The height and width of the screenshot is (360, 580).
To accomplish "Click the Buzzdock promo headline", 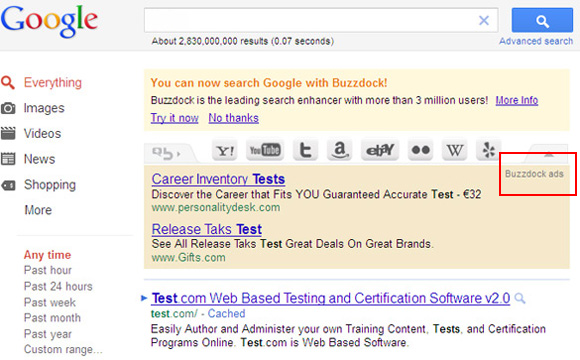I will [x=269, y=83].
